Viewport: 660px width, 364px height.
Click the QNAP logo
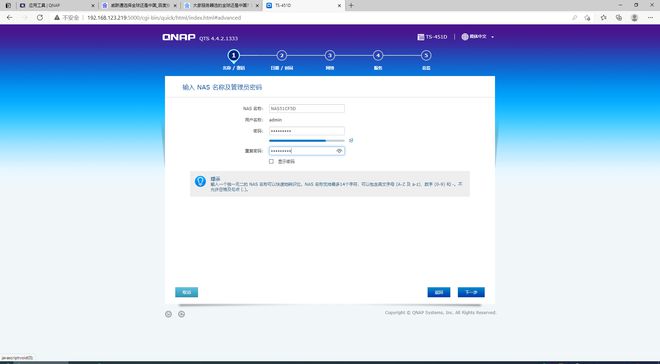179,37
